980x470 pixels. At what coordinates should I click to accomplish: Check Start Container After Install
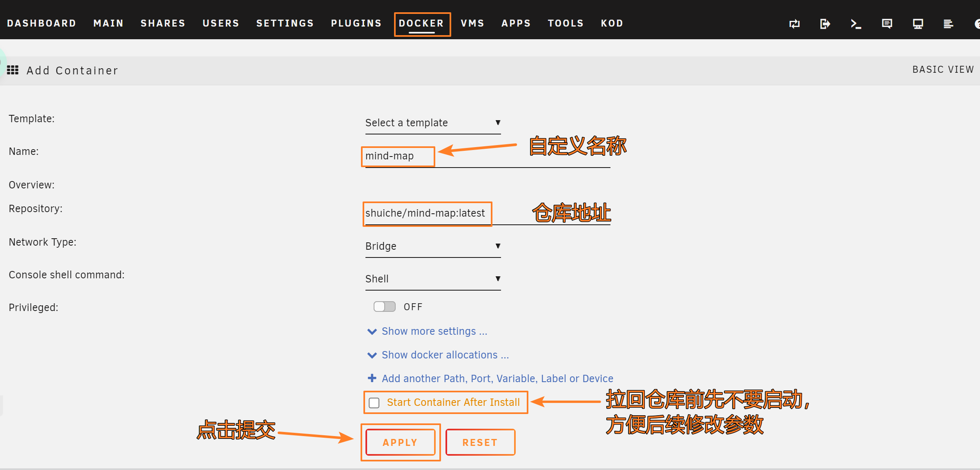(374, 403)
